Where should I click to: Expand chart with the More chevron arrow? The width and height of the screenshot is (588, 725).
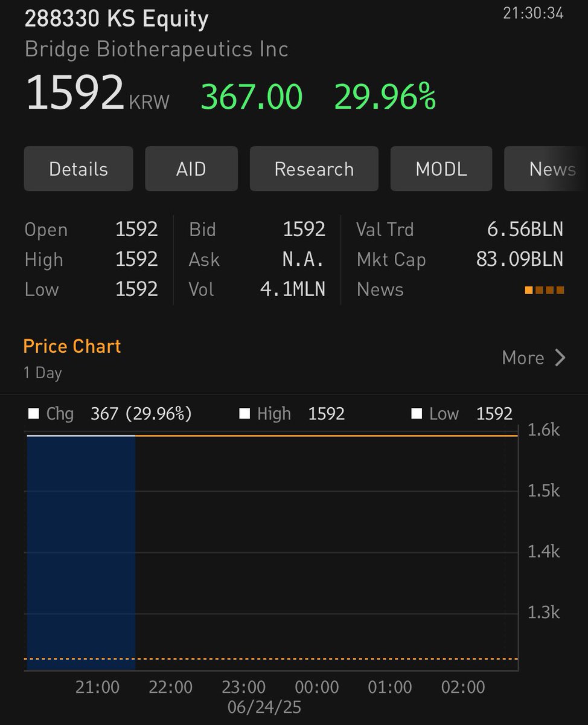[x=560, y=358]
